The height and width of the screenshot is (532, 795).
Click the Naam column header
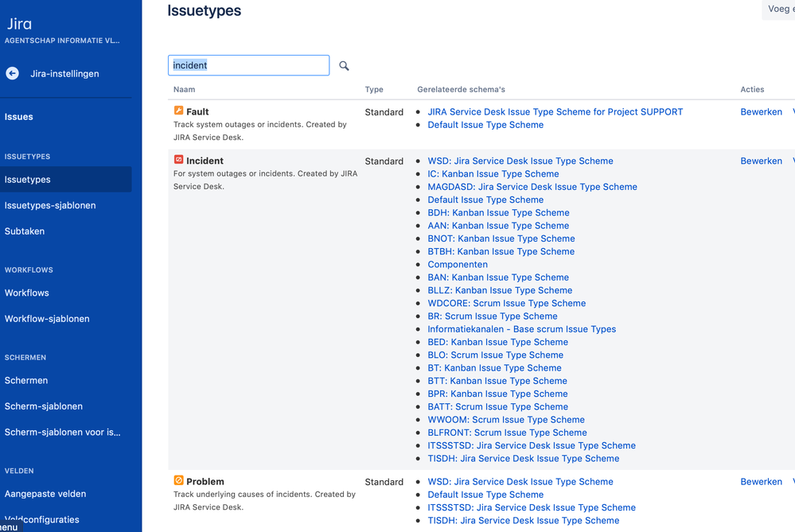pos(184,90)
